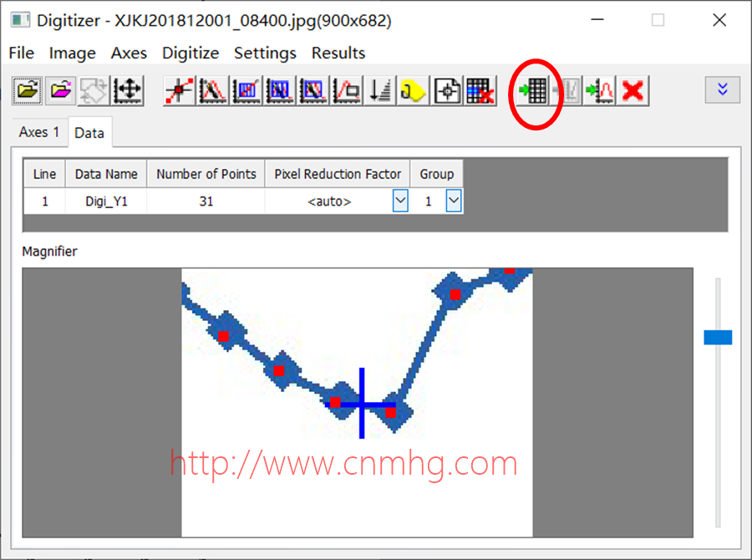Open the Digitize menu
The image size is (752, 560).
tap(191, 53)
